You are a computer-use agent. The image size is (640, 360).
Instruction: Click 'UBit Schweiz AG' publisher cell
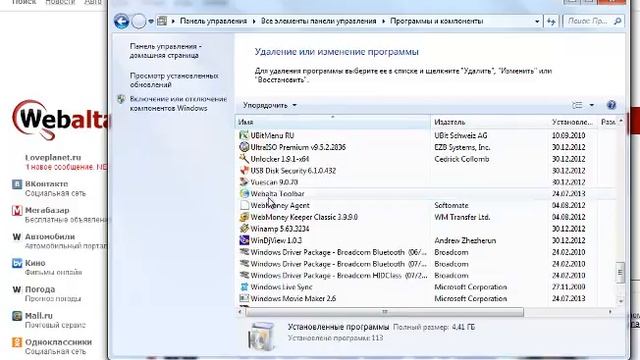[x=460, y=135]
